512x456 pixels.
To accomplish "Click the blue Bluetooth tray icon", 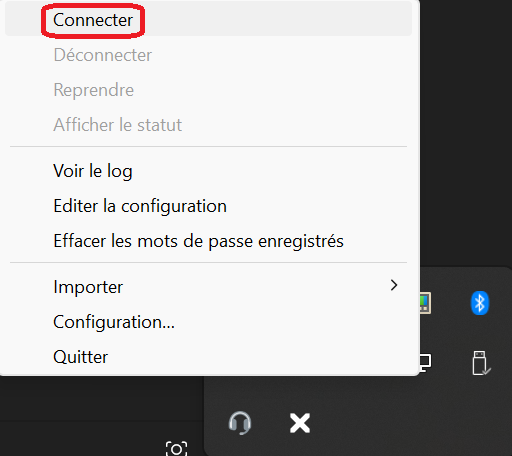I will [480, 303].
